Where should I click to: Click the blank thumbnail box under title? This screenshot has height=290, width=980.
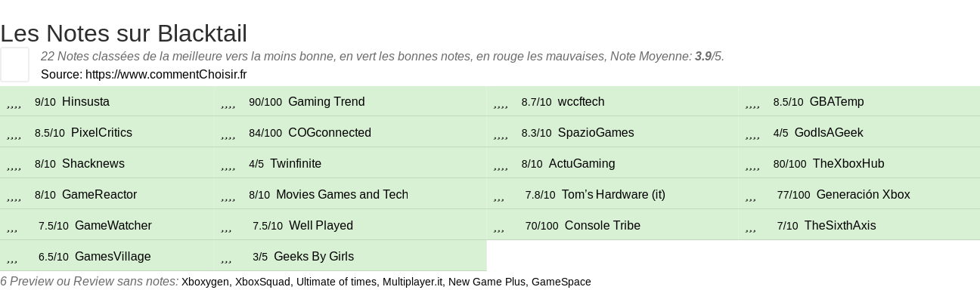tap(14, 64)
